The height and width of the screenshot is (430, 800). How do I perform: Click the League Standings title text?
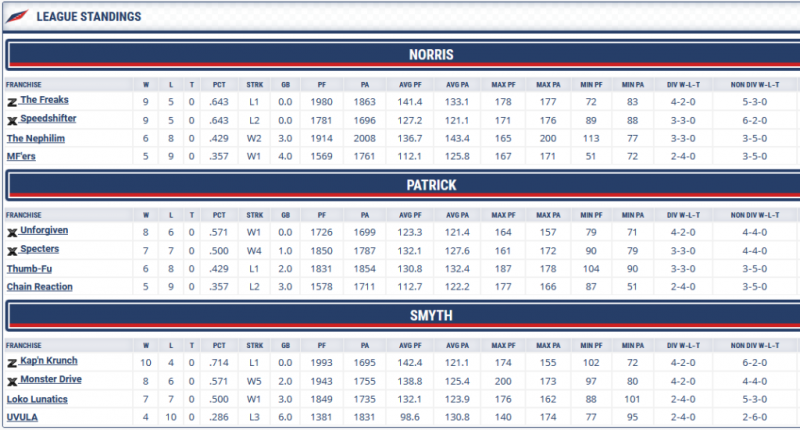coord(88,17)
